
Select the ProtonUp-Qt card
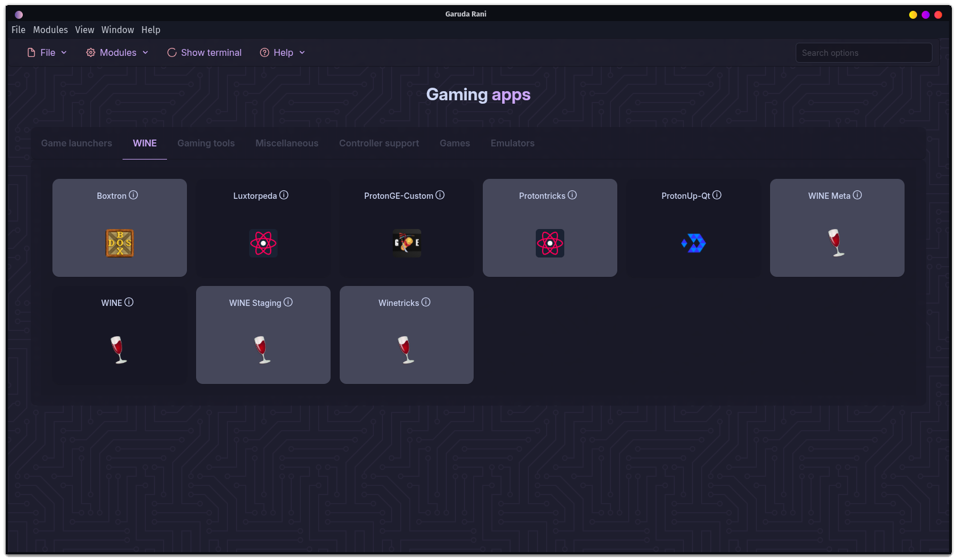pyautogui.click(x=694, y=228)
